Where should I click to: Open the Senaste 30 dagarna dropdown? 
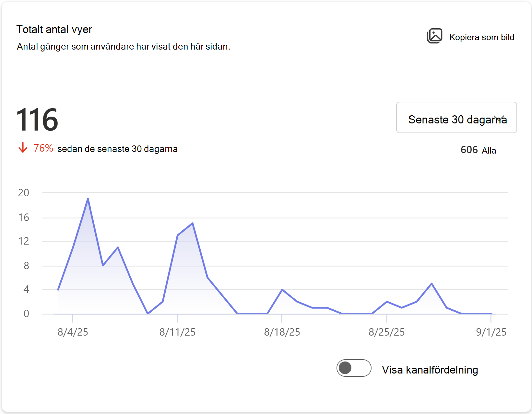coord(456,118)
